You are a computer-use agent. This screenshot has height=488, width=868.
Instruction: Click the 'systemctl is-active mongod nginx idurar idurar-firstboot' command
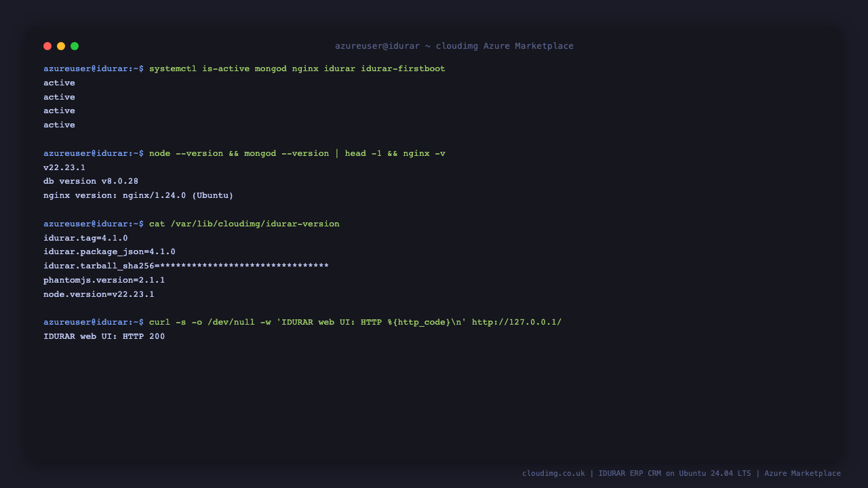pos(297,69)
